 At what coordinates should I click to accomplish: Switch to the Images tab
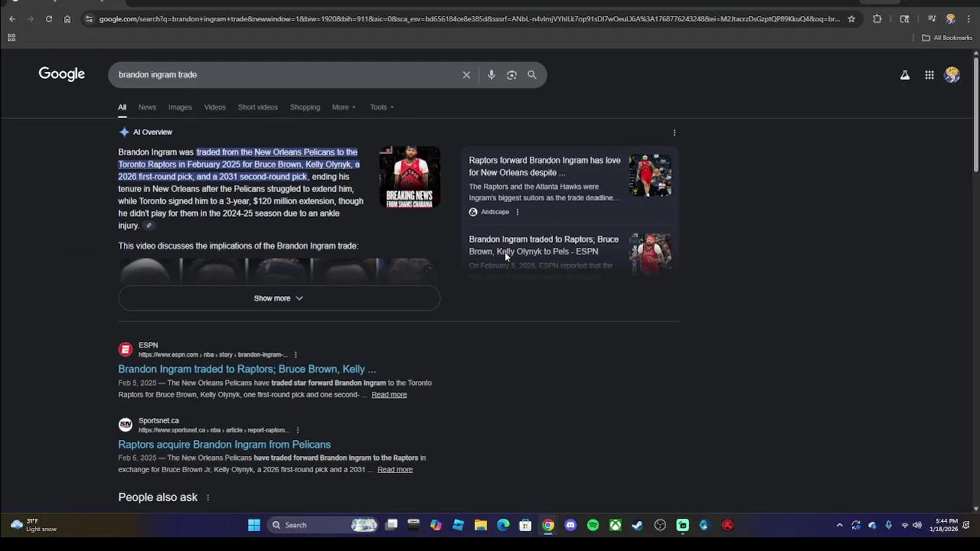point(180,107)
